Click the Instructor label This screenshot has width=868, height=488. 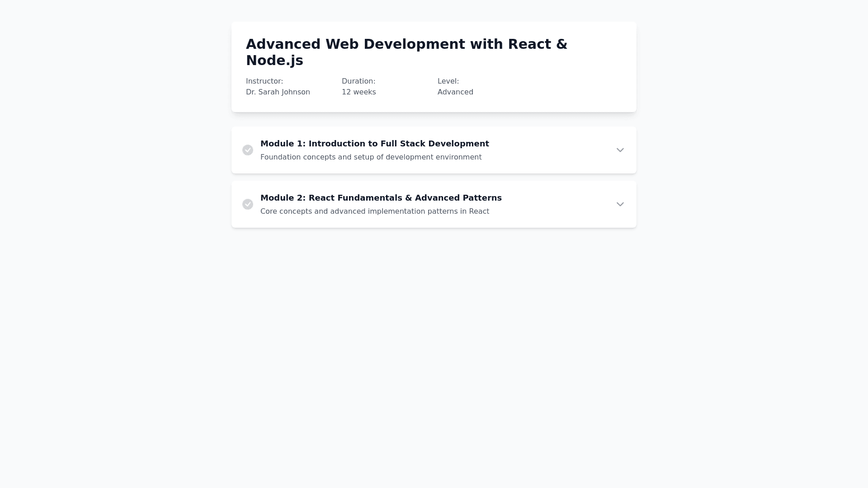click(x=264, y=81)
